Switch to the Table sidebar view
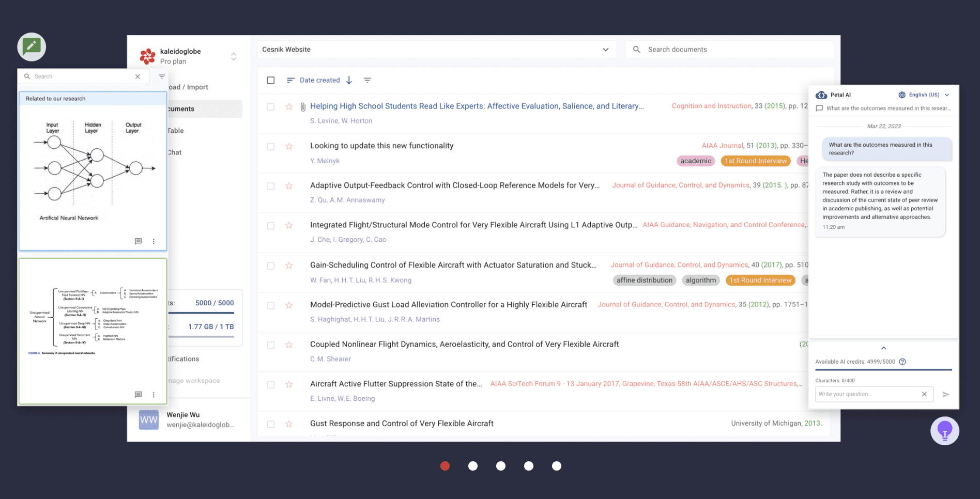 pos(176,130)
